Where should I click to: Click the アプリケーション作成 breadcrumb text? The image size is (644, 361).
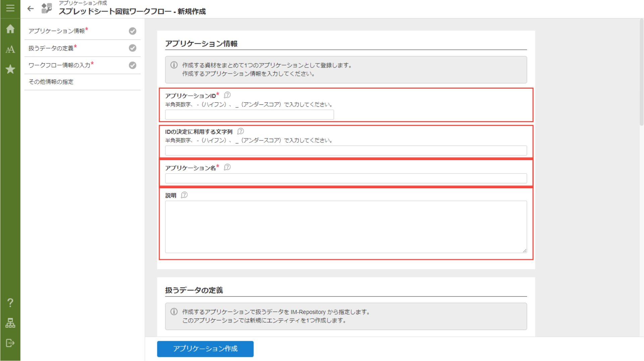tap(83, 3)
